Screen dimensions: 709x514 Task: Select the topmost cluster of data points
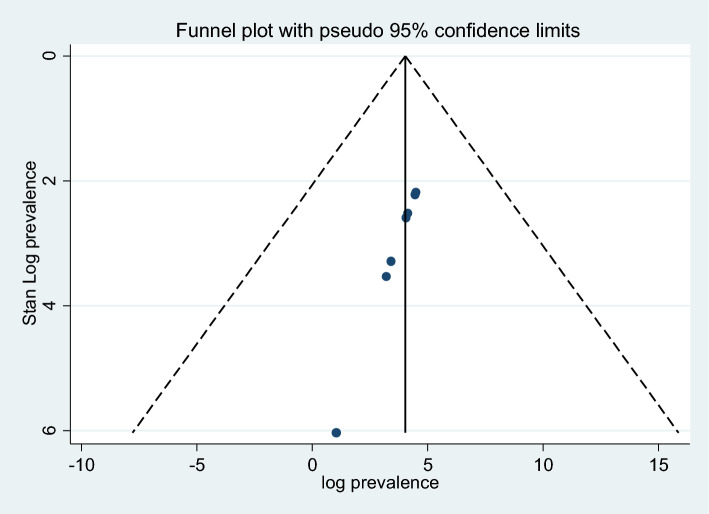click(x=415, y=193)
